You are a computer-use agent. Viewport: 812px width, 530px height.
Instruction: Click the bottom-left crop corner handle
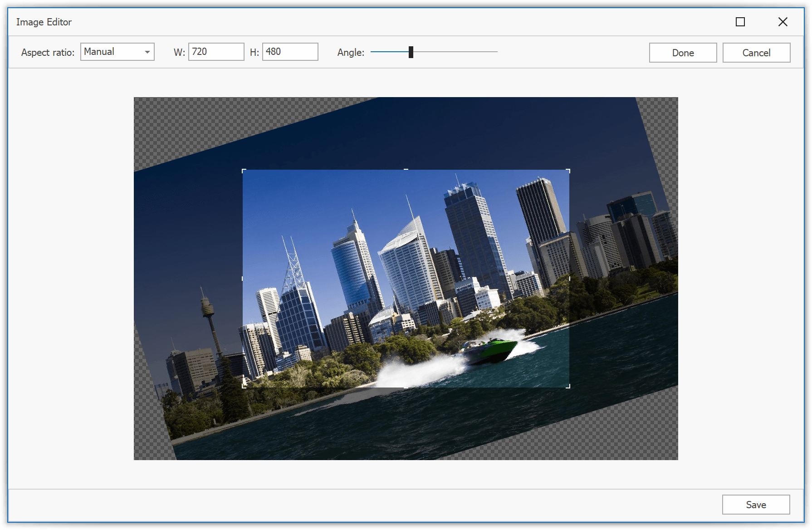coord(243,387)
